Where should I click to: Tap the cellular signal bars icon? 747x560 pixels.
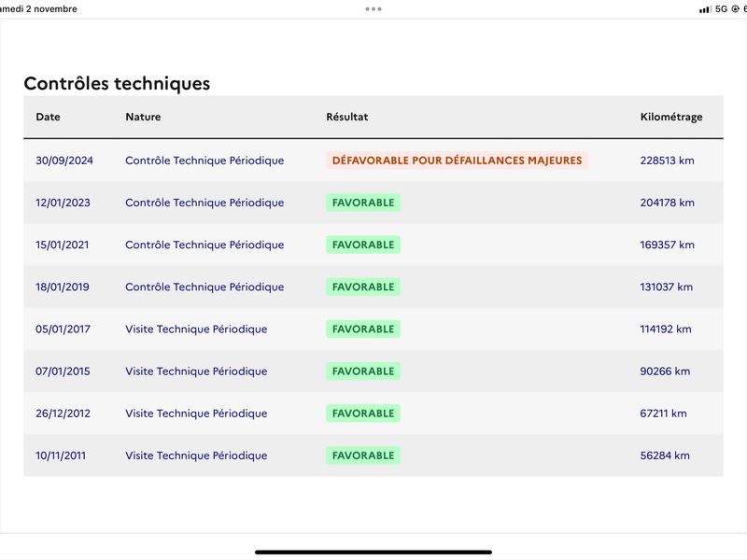pos(705,9)
